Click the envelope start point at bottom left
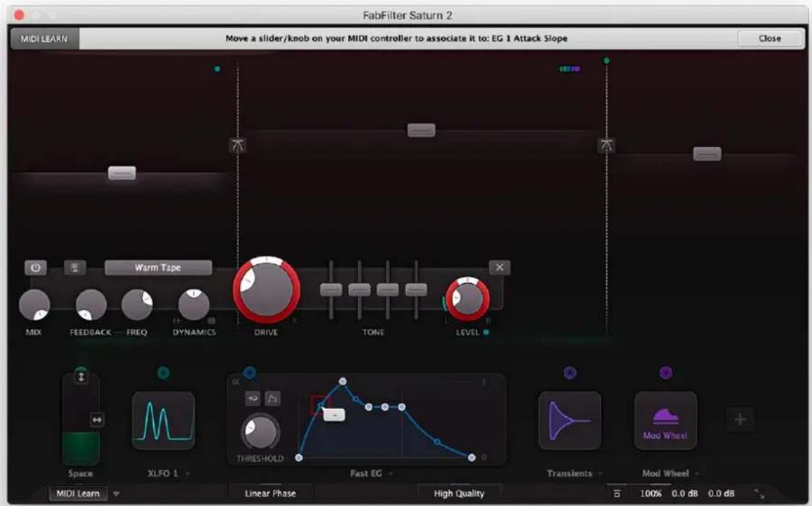The width and height of the screenshot is (812, 506). coord(299,457)
